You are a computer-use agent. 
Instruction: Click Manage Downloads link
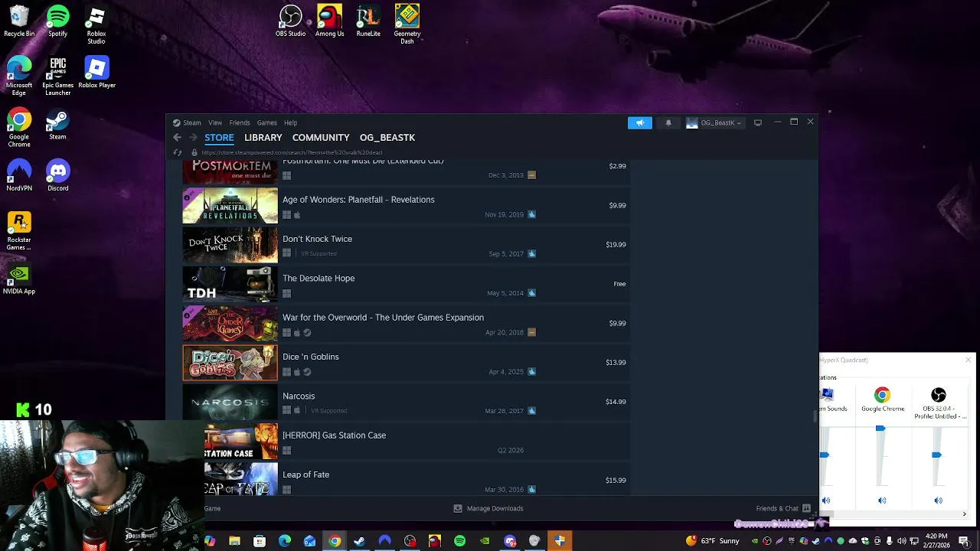click(495, 508)
